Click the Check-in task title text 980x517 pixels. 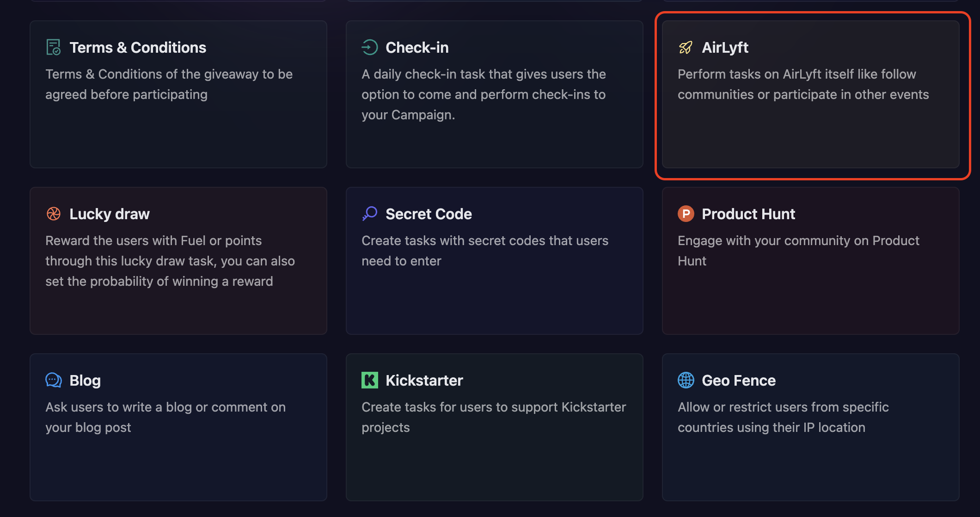[417, 47]
